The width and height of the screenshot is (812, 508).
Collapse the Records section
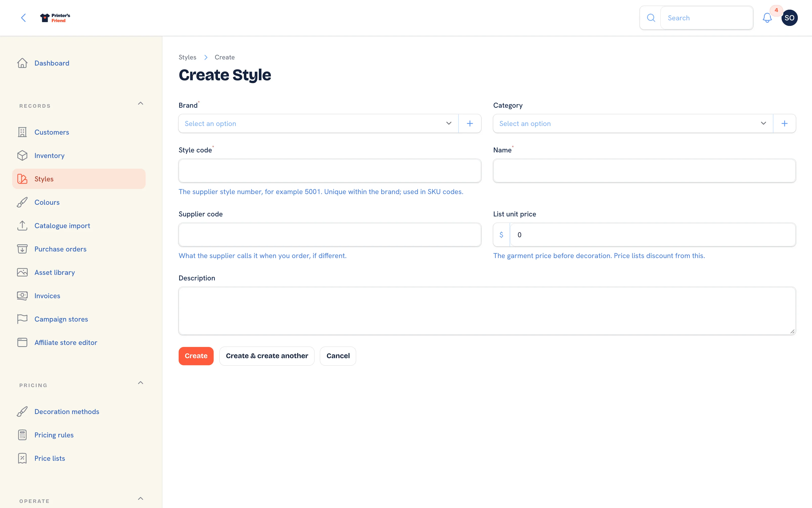click(141, 103)
